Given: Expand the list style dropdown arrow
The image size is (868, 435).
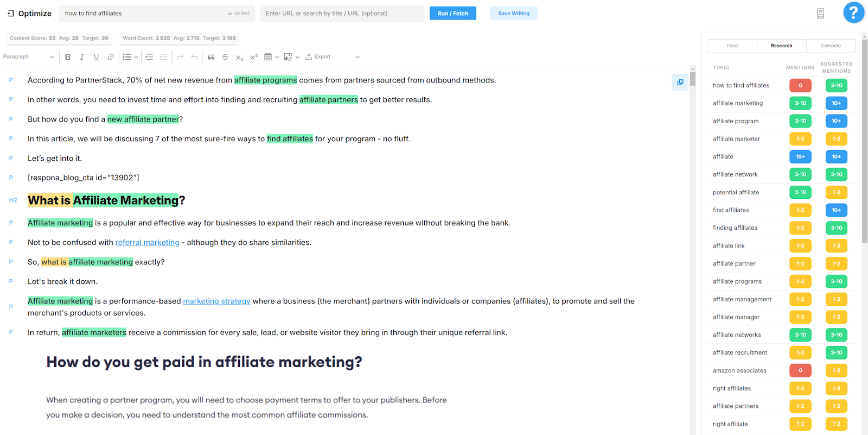Looking at the screenshot, I should point(136,57).
